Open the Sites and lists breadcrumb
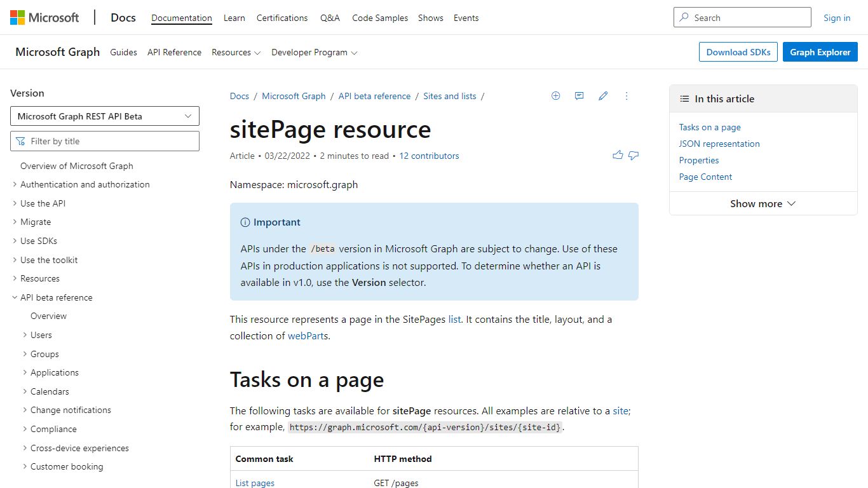 450,96
